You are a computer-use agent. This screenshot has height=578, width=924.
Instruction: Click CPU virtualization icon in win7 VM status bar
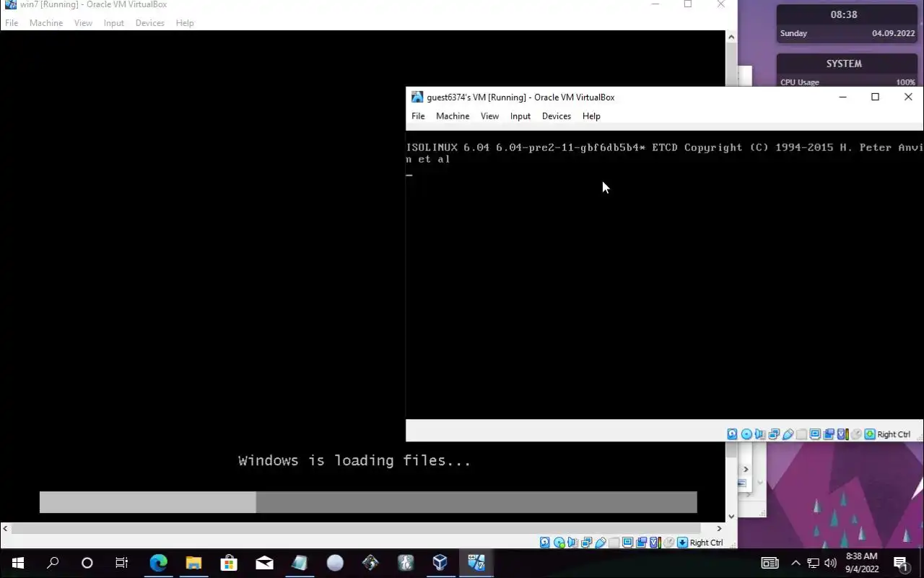click(655, 543)
